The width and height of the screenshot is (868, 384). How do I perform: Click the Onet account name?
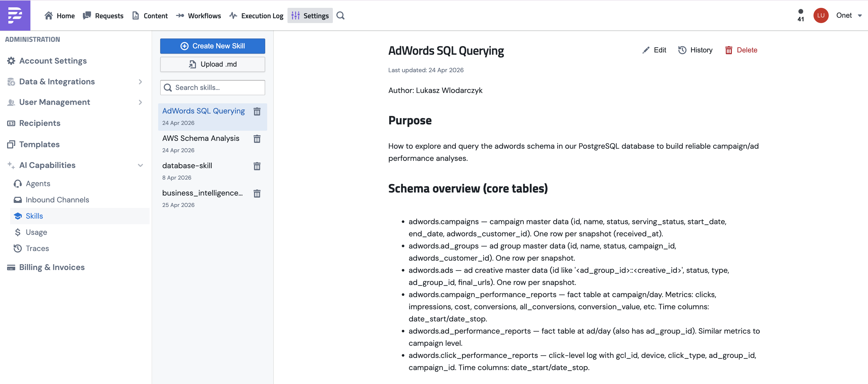tap(844, 15)
